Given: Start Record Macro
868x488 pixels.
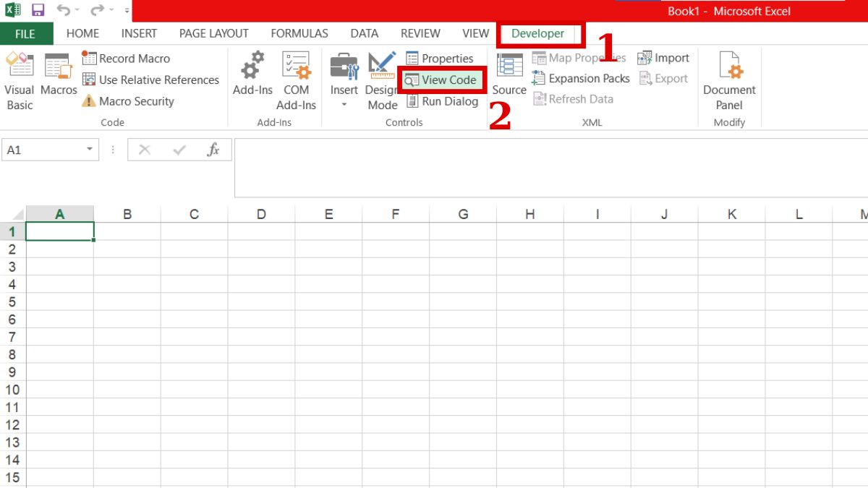Looking at the screenshot, I should pyautogui.click(x=126, y=59).
